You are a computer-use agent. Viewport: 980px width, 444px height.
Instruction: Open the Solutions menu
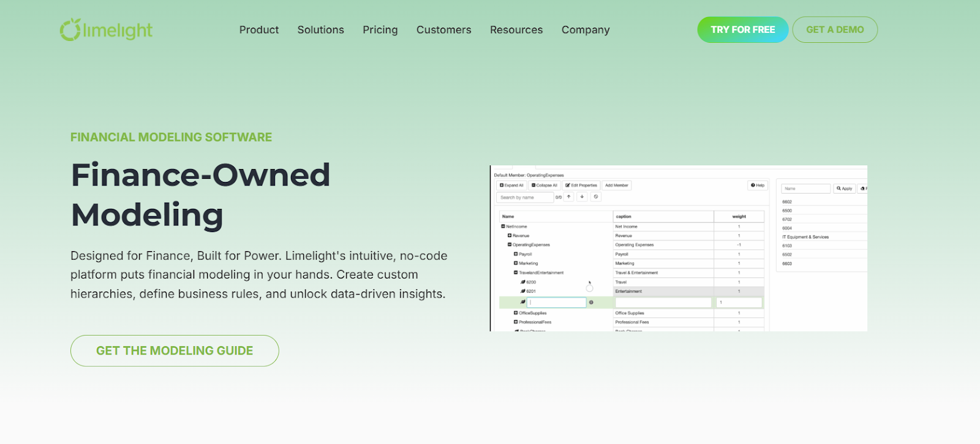pyautogui.click(x=321, y=30)
